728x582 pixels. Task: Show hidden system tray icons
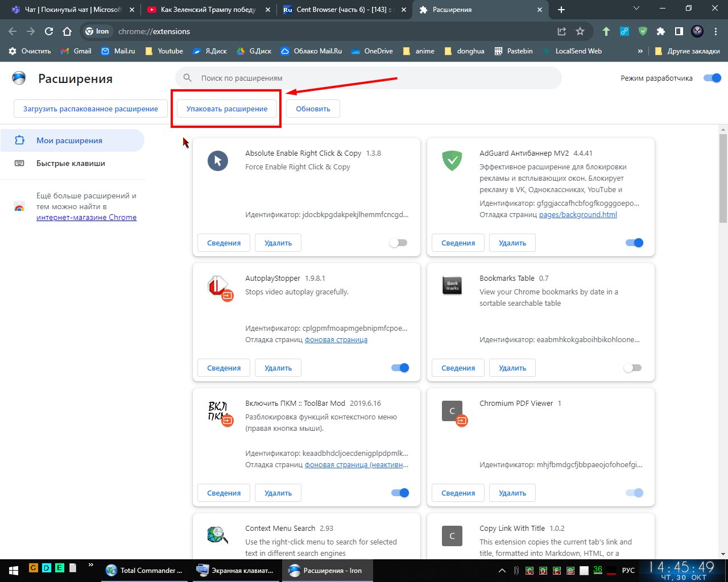[x=502, y=570]
